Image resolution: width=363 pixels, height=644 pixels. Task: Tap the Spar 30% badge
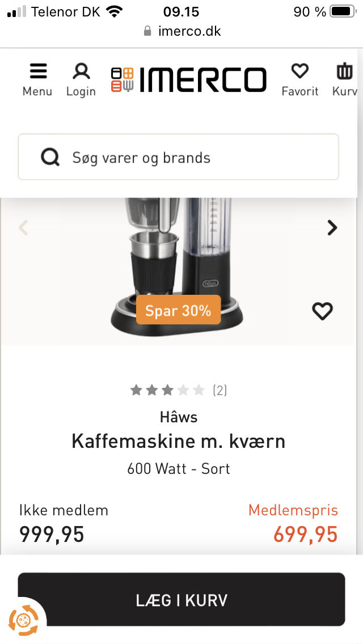pos(178,310)
